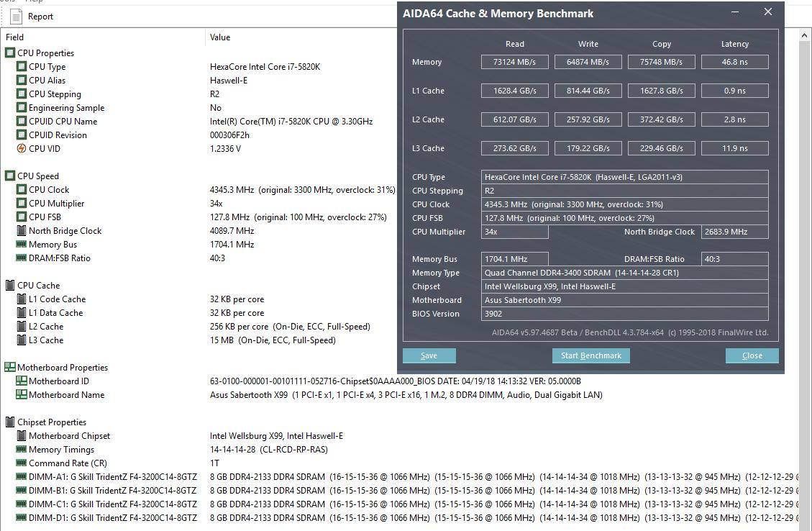Image resolution: width=812 pixels, height=531 pixels.
Task: Save the benchmark results
Action: click(429, 355)
